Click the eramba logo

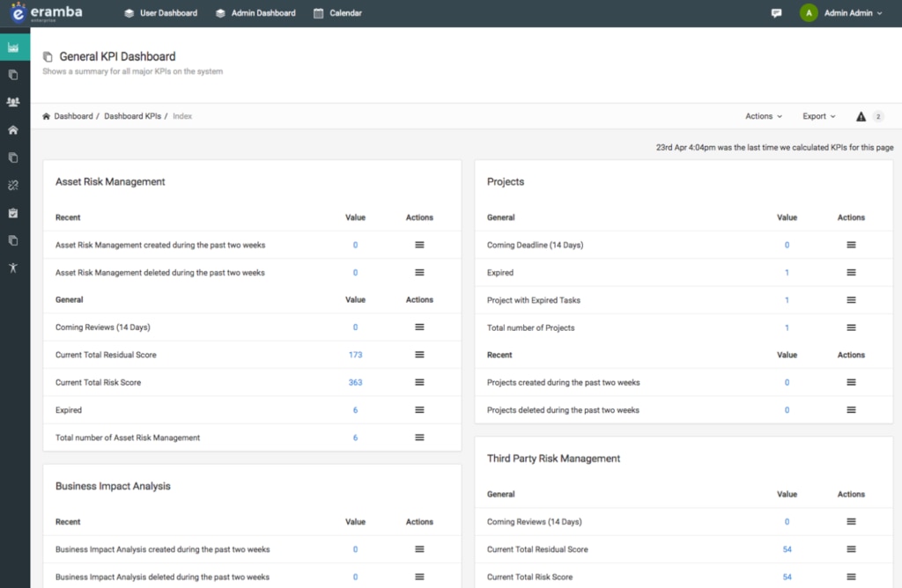(x=47, y=12)
